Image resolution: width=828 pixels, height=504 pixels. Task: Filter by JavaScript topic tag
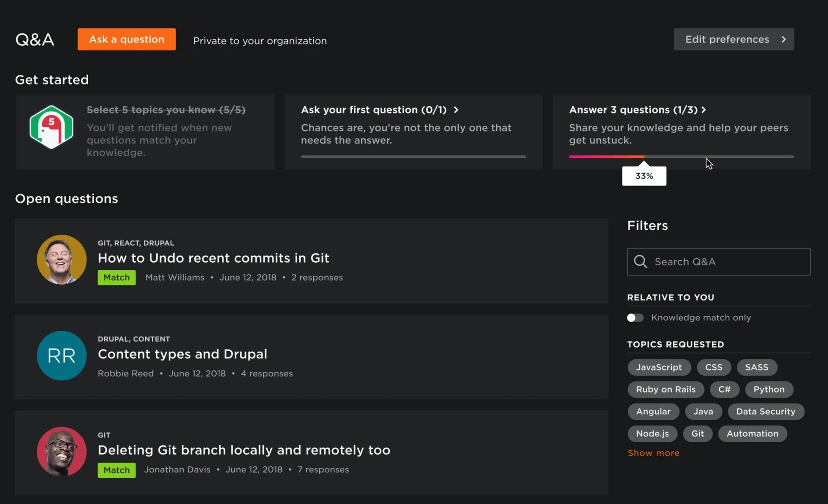659,367
